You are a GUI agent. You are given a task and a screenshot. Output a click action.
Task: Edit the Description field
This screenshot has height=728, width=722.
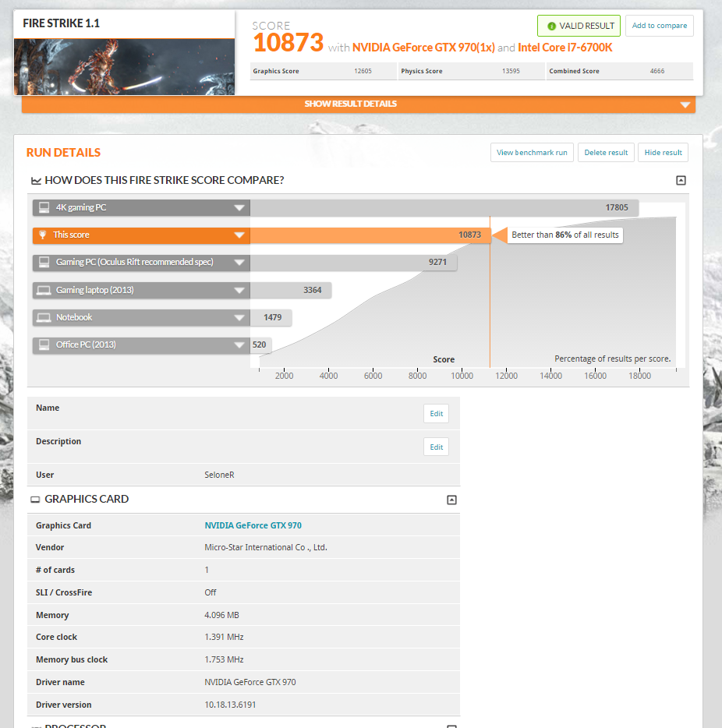pos(436,447)
